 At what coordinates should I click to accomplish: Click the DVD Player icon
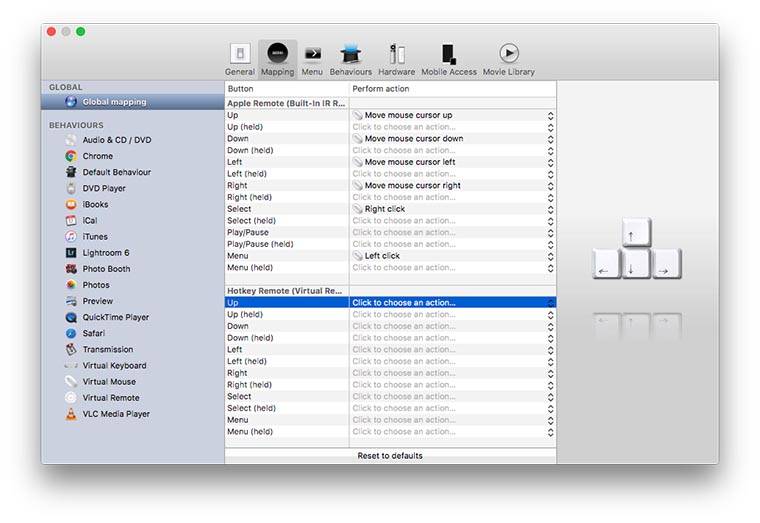click(x=71, y=188)
